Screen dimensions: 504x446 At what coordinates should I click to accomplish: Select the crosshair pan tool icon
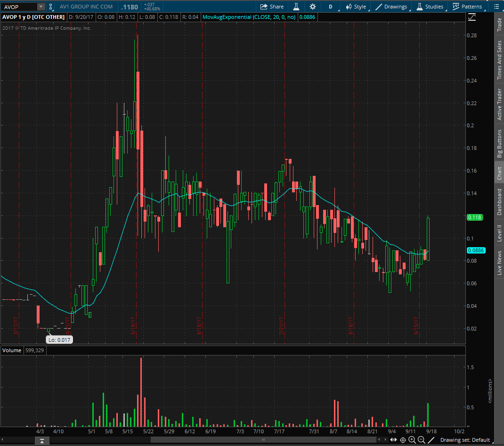point(403,440)
